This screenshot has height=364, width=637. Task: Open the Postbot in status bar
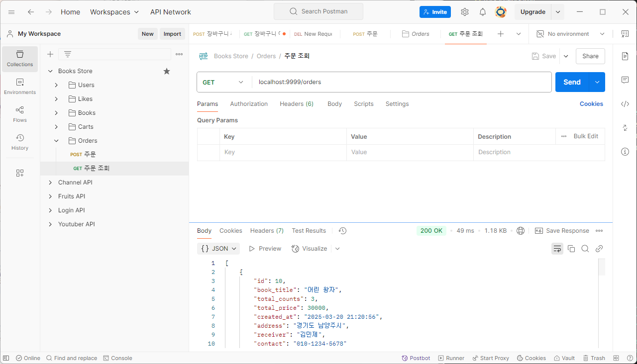click(x=416, y=358)
